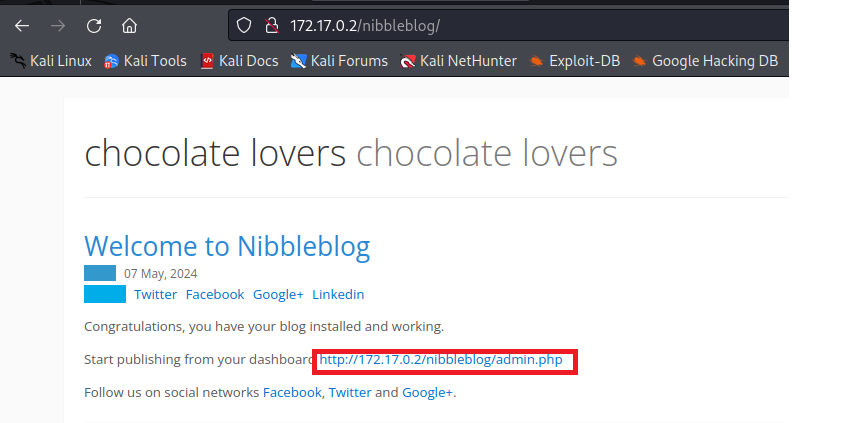844x423 pixels.
Task: Open the Kali Linux bookmark
Action: (50, 61)
